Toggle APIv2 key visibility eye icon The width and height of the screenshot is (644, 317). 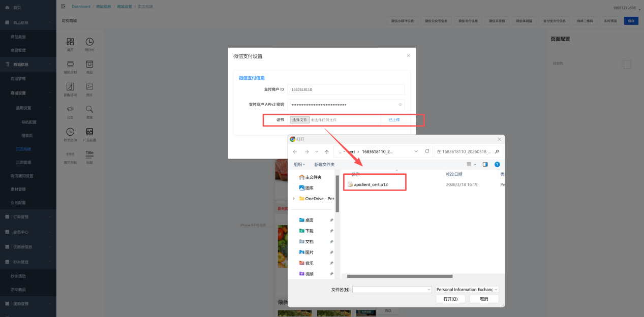coord(400,104)
